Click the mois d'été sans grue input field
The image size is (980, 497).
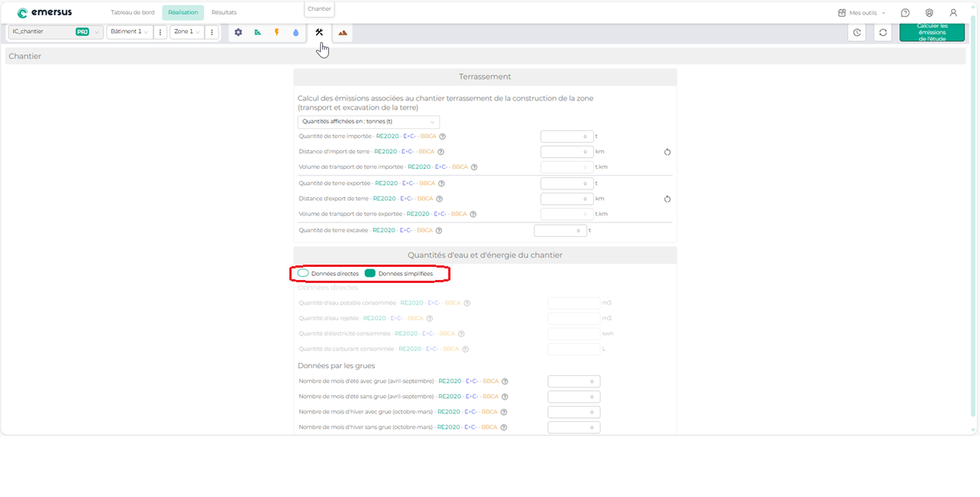574,397
